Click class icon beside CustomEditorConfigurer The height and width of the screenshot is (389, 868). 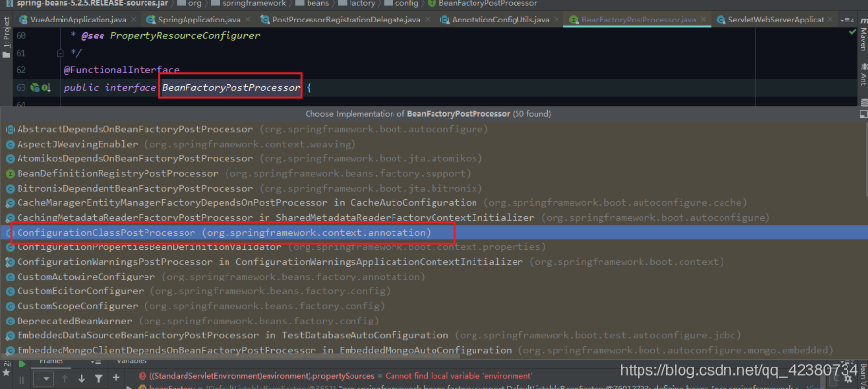pyautogui.click(x=10, y=291)
